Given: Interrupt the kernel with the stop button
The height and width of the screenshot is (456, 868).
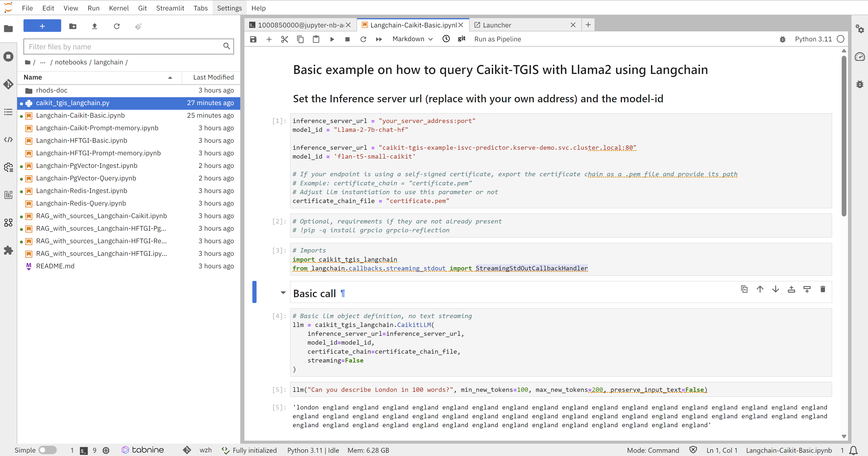Looking at the screenshot, I should pyautogui.click(x=347, y=39).
